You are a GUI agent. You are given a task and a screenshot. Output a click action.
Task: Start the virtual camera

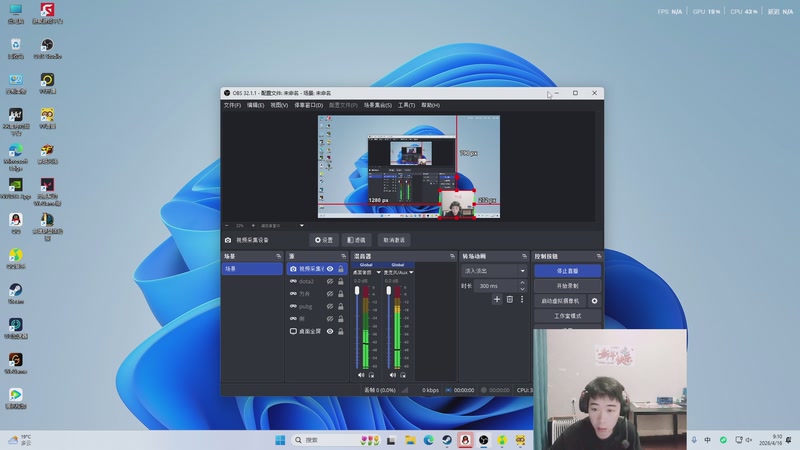click(561, 301)
